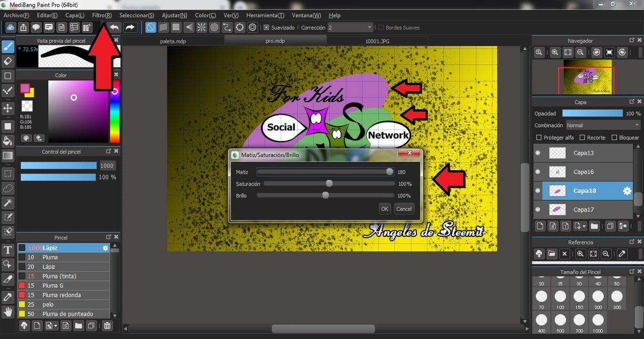
Task: Click Cancel in Matiz/Saturación/Brillo dialog
Action: pos(404,209)
